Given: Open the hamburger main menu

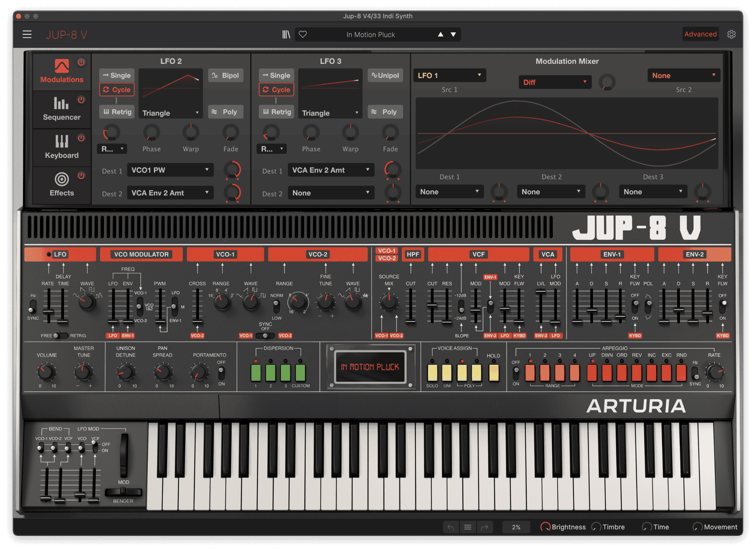Looking at the screenshot, I should tap(27, 34).
